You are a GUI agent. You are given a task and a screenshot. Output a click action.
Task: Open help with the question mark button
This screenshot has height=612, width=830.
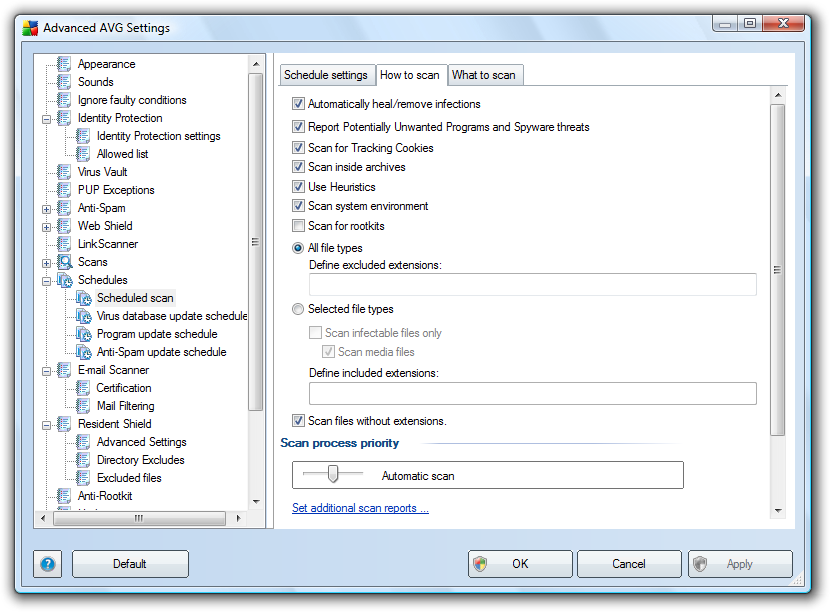point(48,564)
